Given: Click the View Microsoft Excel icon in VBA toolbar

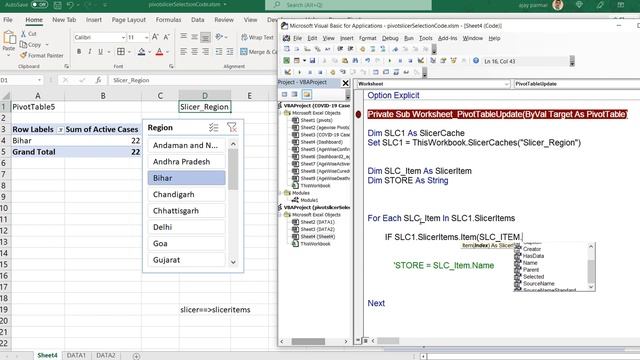Looking at the screenshot, I should point(287,61).
